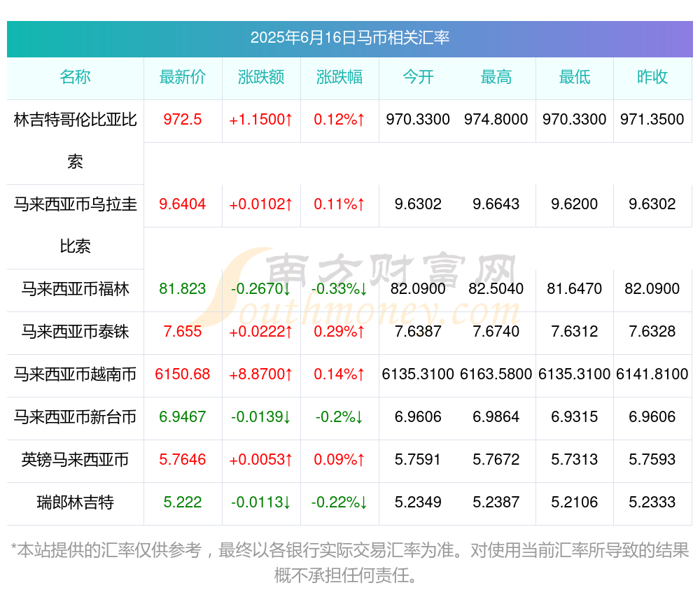The width and height of the screenshot is (700, 597).
Task: Select the 昨收 column header
Action: (652, 77)
